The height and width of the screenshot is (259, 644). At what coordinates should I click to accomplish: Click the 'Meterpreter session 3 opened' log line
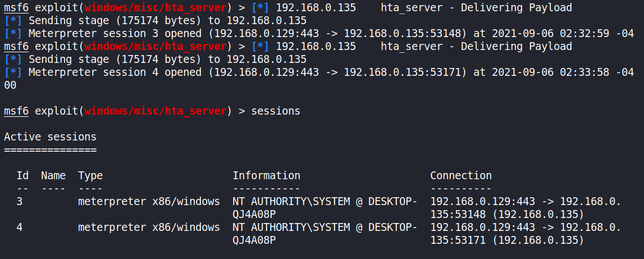pos(319,33)
